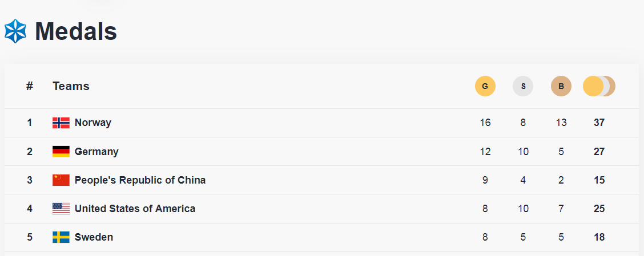
Task: Click the Medals page heading
Action: coord(76,31)
